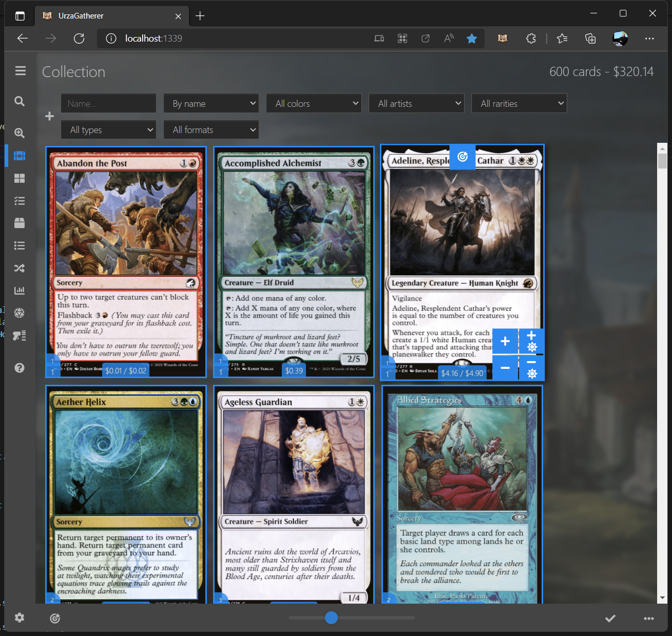The height and width of the screenshot is (636, 672).
Task: Open the three-dots more menu at the bottom right
Action: pos(649,619)
